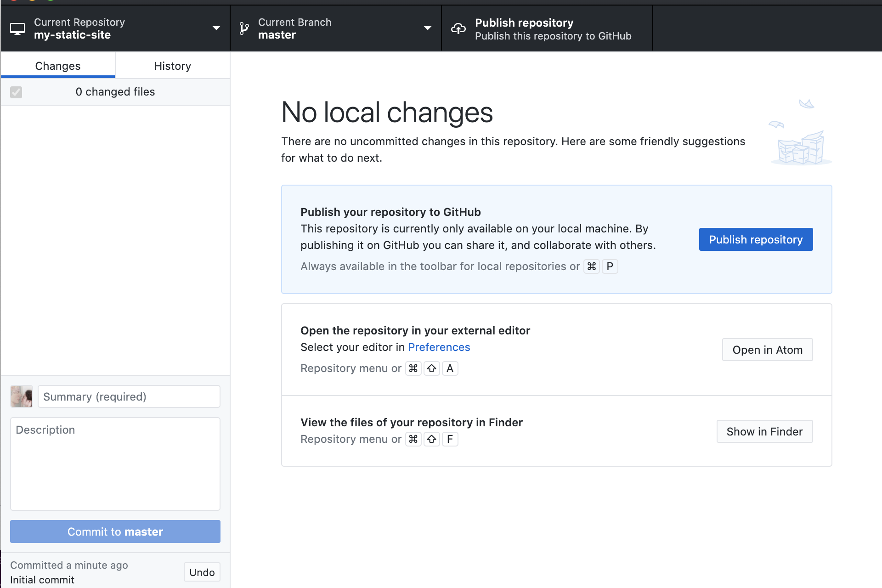Open the Preferences link
The width and height of the screenshot is (882, 588).
[439, 347]
